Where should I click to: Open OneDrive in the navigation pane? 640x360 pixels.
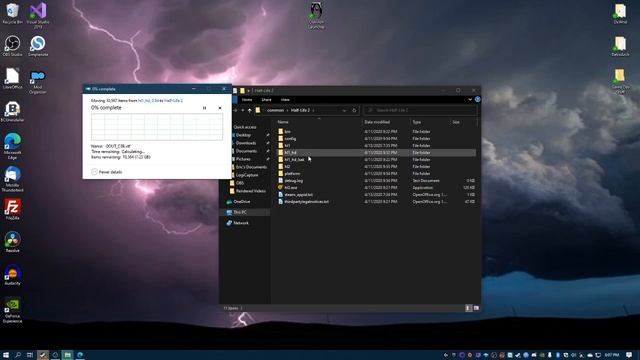(x=242, y=202)
